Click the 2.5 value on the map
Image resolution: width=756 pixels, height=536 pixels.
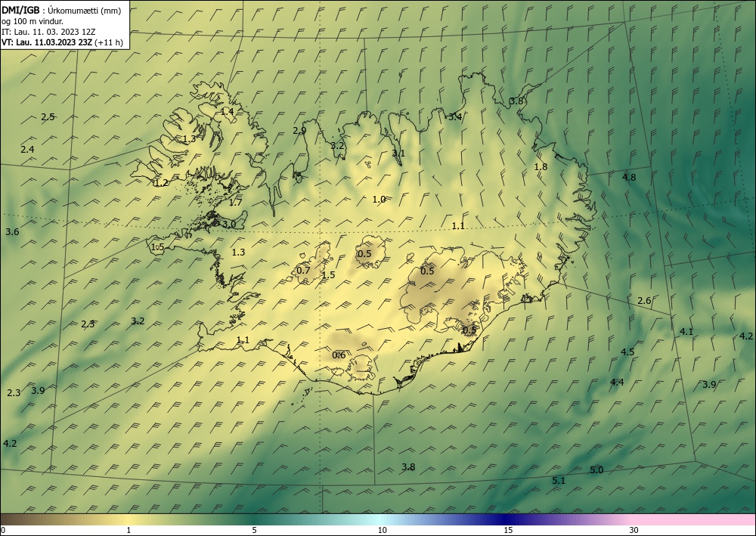(48, 116)
